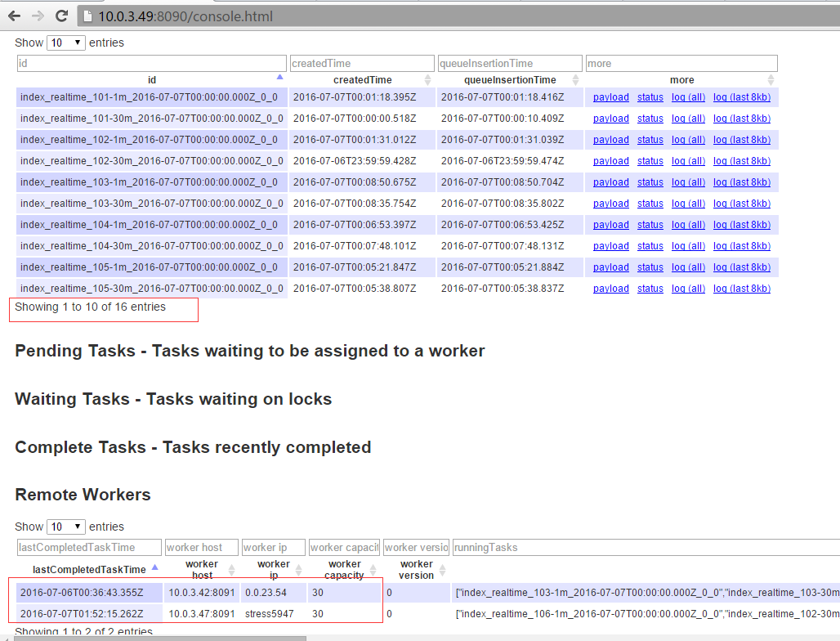840x641 pixels.
Task: Click the runningTasks filter box
Action: pos(646,547)
